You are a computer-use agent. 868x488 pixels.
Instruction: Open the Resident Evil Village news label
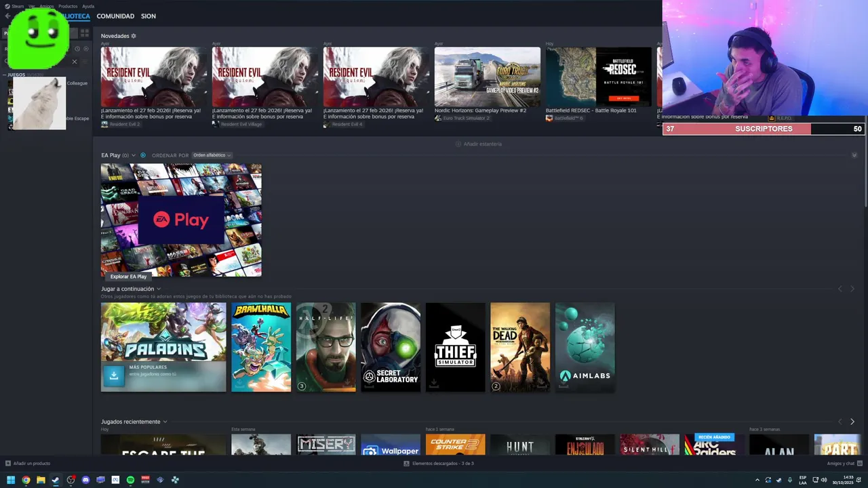point(241,124)
